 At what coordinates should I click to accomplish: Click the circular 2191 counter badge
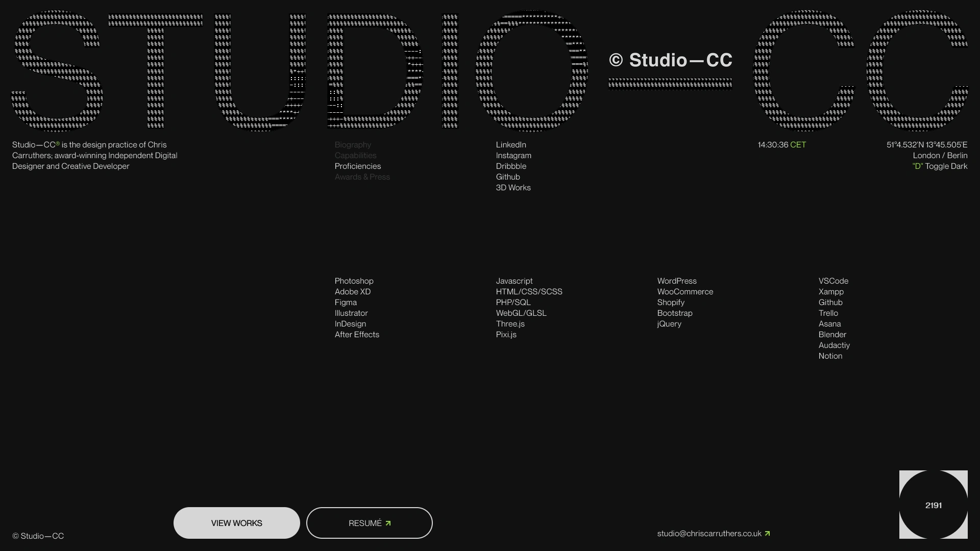[x=933, y=505]
